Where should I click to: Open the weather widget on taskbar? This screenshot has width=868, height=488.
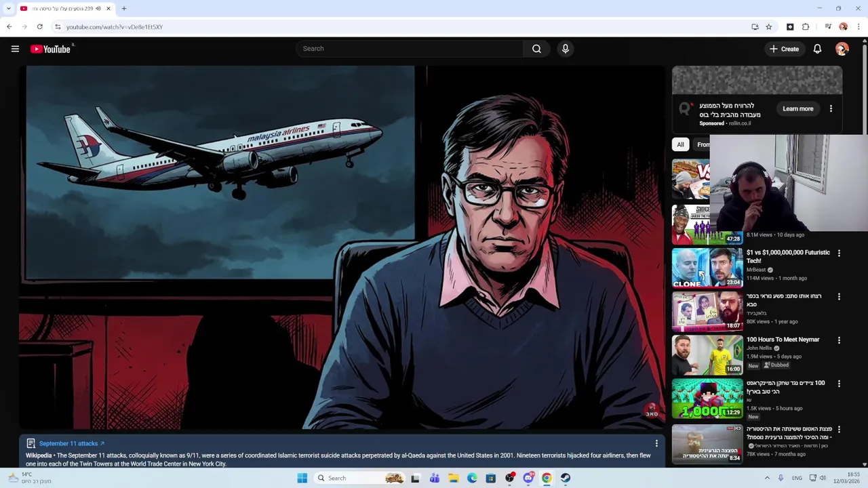tap(31, 478)
